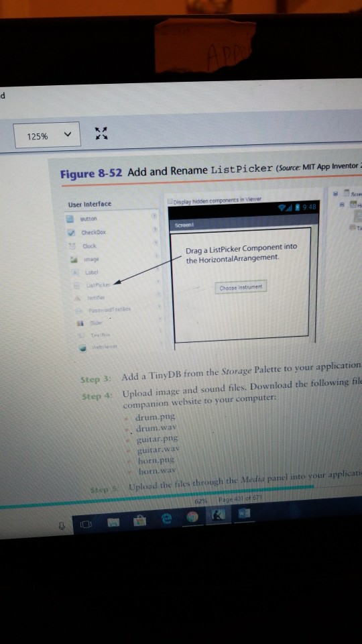Open Microsoft Store from the taskbar
Screen dimensions: 362x644
tap(140, 521)
